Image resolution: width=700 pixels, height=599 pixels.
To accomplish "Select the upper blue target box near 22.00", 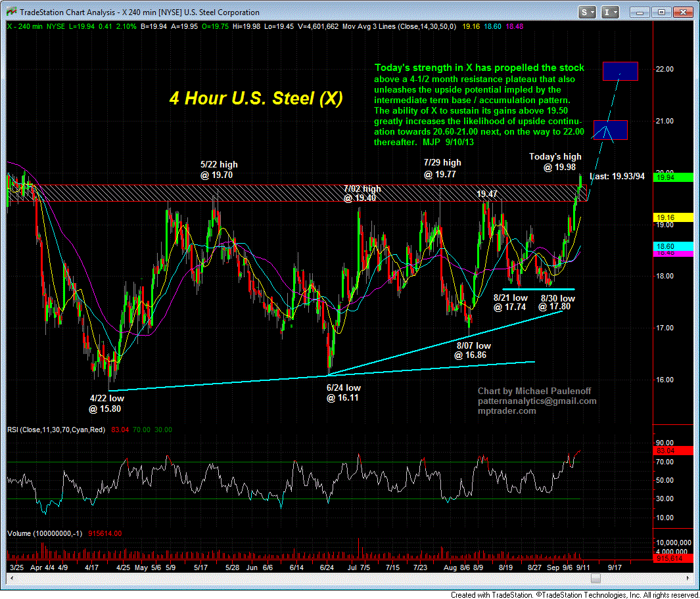I will (620, 72).
